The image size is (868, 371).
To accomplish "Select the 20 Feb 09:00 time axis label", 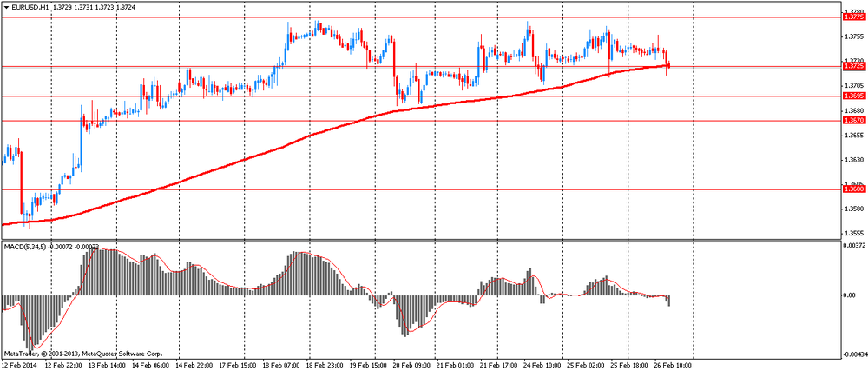I will click(411, 366).
